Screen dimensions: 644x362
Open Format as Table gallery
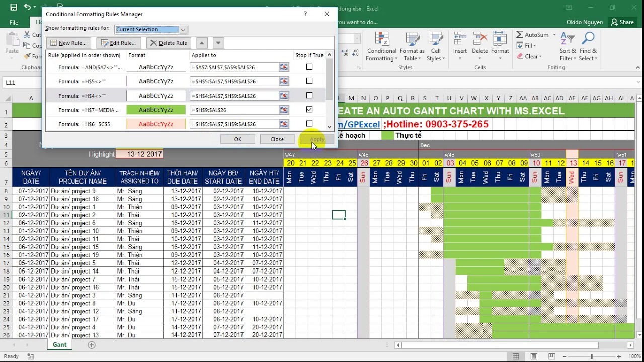412,47
